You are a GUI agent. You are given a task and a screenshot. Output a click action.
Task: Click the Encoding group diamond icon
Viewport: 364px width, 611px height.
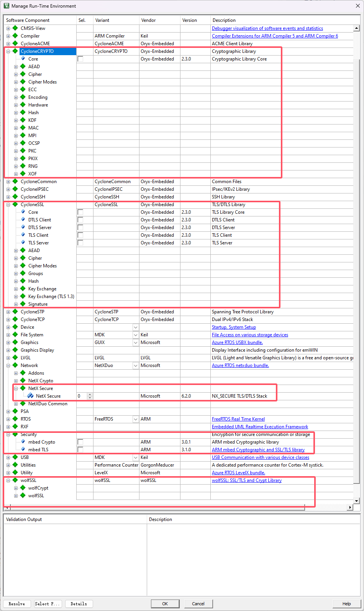[x=23, y=97]
